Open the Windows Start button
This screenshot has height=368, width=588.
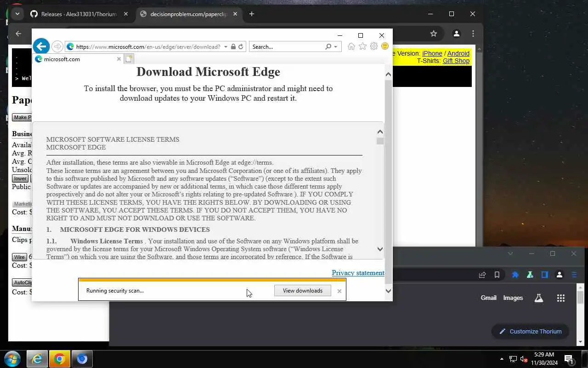coord(12,359)
